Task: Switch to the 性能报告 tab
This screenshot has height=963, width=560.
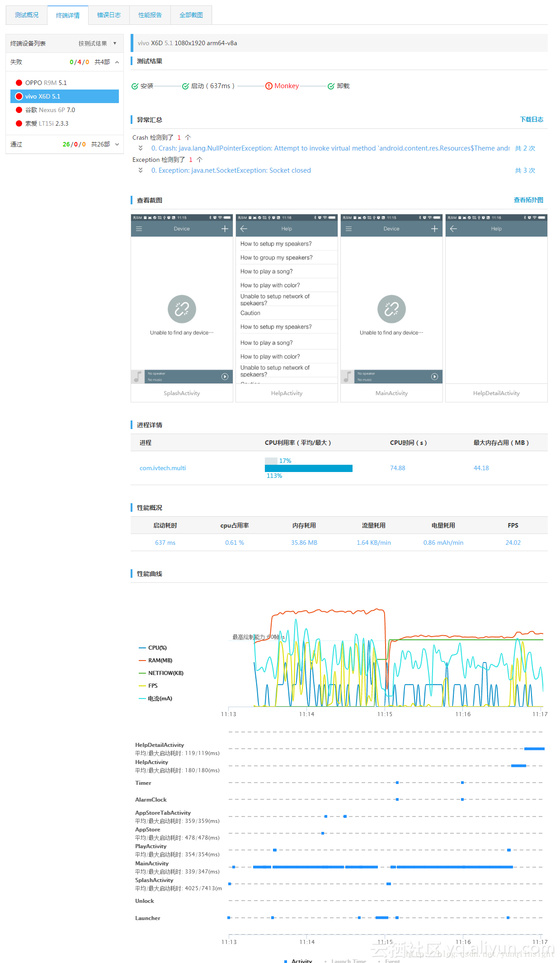Action: click(150, 15)
